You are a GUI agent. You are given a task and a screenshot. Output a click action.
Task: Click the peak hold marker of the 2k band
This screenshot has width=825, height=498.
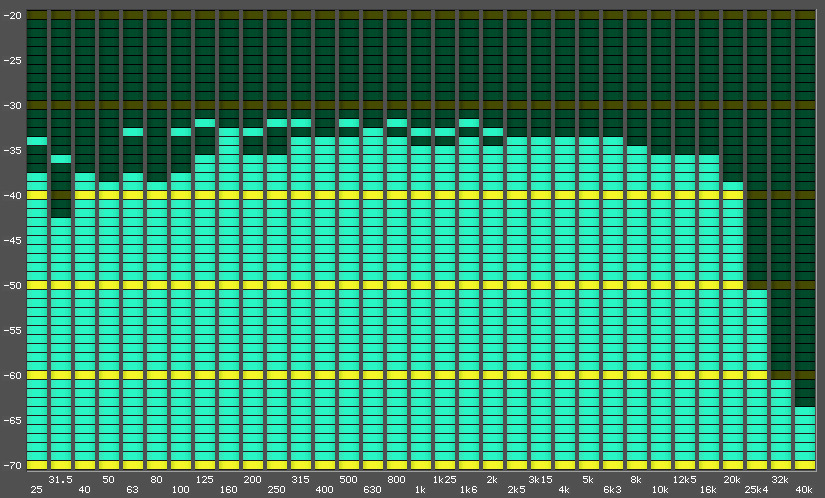[494, 132]
